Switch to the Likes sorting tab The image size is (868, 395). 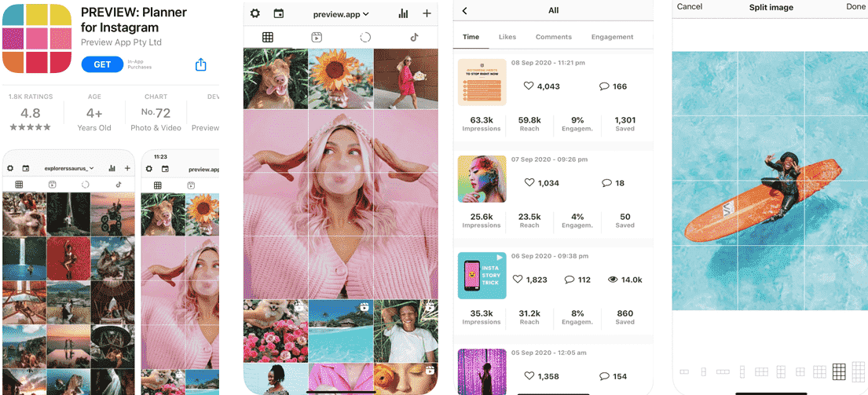pyautogui.click(x=507, y=36)
